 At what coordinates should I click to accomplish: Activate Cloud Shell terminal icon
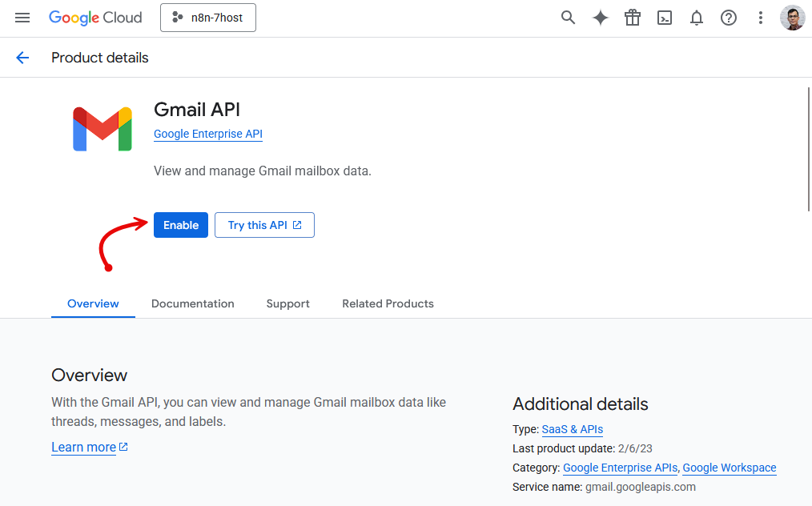tap(665, 18)
